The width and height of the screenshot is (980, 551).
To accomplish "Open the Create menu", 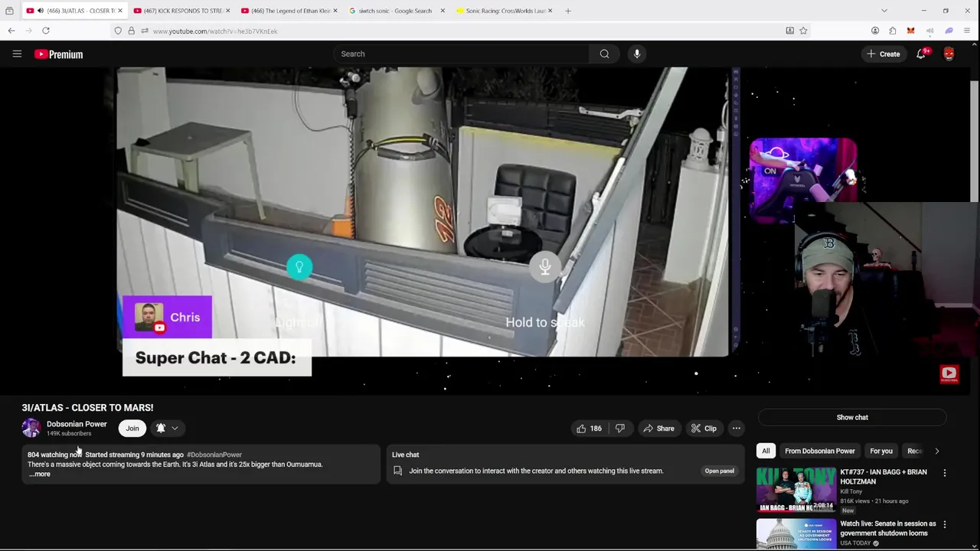I will (883, 54).
